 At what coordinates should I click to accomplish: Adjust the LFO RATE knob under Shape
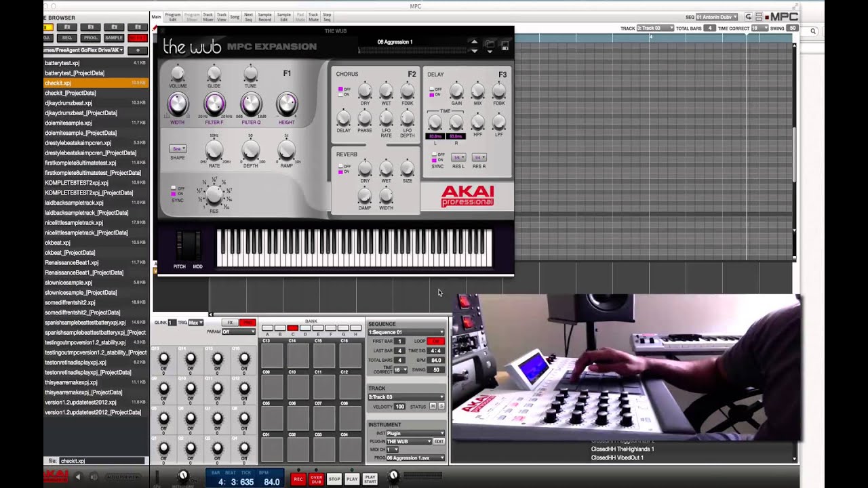click(x=214, y=150)
